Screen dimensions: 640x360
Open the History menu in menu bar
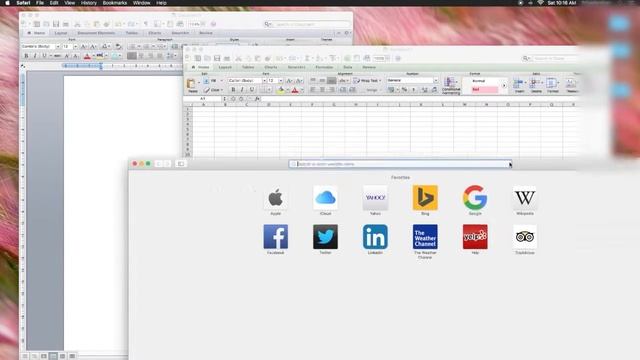(89, 3)
